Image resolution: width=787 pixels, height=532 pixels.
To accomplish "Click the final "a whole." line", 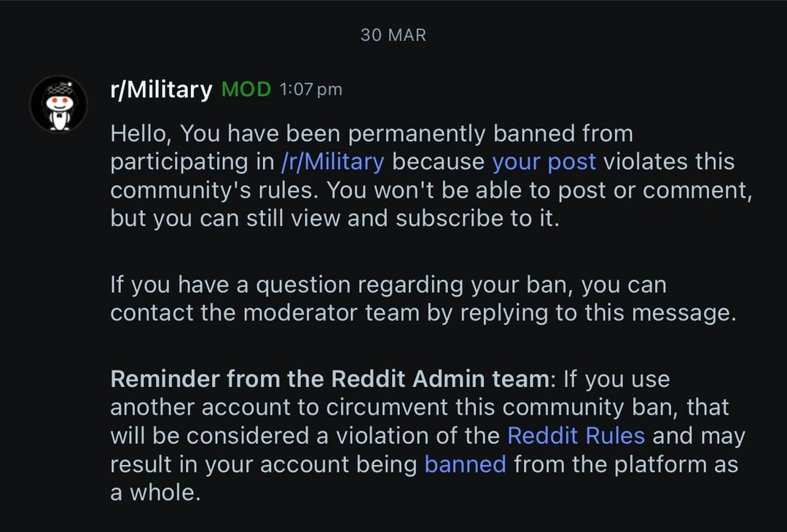I will pyautogui.click(x=154, y=493).
